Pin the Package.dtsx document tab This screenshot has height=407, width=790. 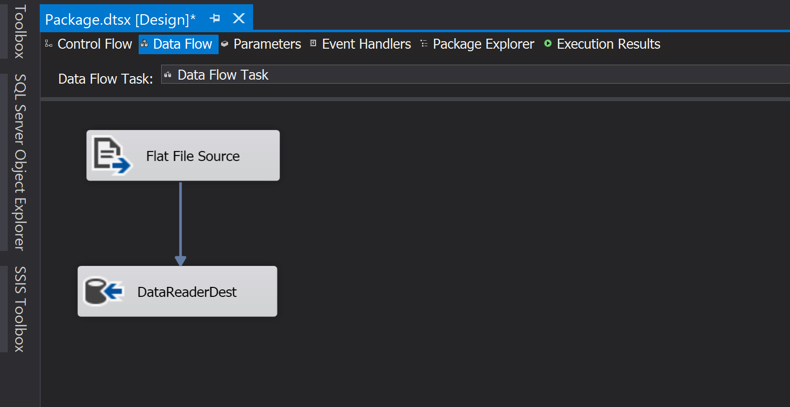pos(215,18)
